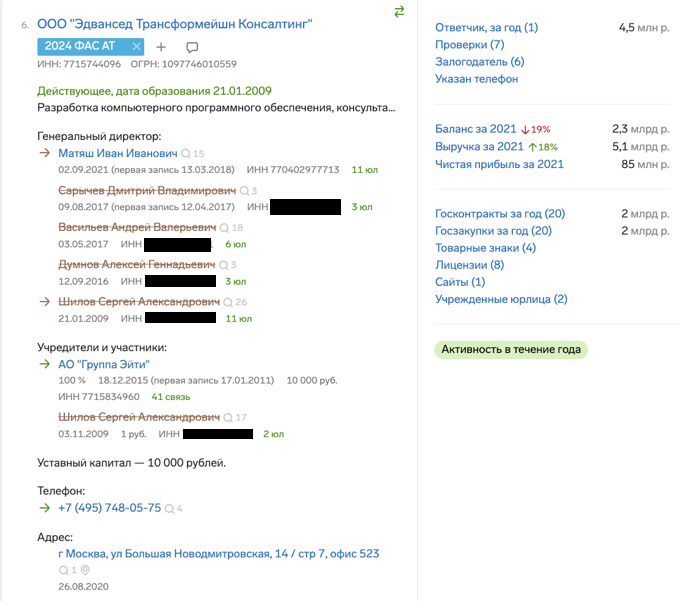Image resolution: width=681 pixels, height=601 pixels.
Task: Open Залогодатель (6) section
Action: pyautogui.click(x=479, y=62)
